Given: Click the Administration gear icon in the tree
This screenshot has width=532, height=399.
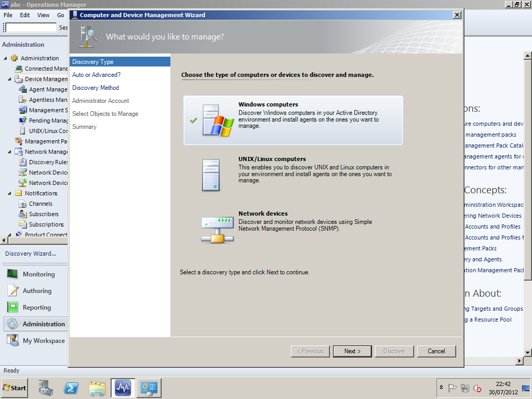Looking at the screenshot, I should tap(14, 58).
